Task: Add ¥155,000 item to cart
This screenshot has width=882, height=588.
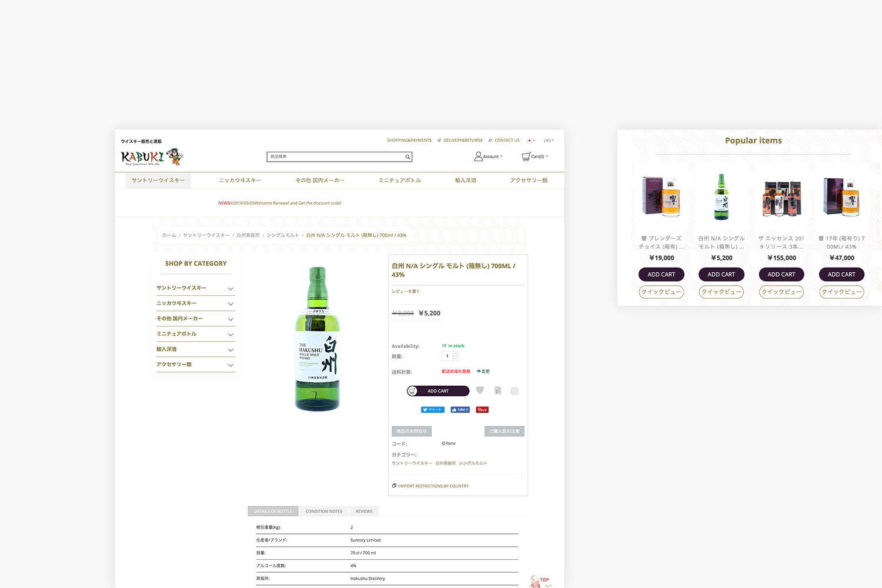Action: pyautogui.click(x=781, y=275)
